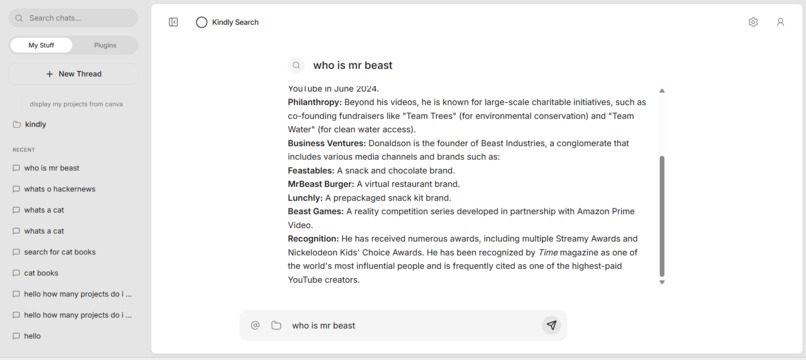Screen dimensions: 806x360
Task: Click the italic 'Time' magazine word
Action: pos(548,253)
